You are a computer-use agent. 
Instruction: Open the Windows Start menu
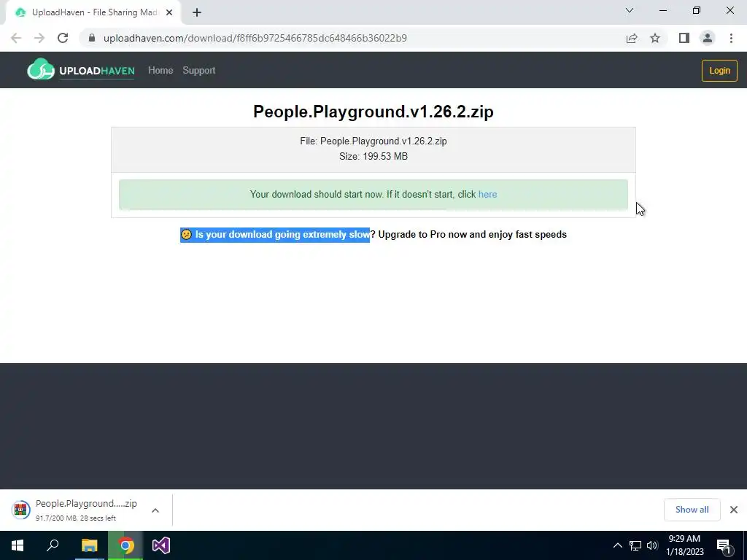pyautogui.click(x=18, y=545)
